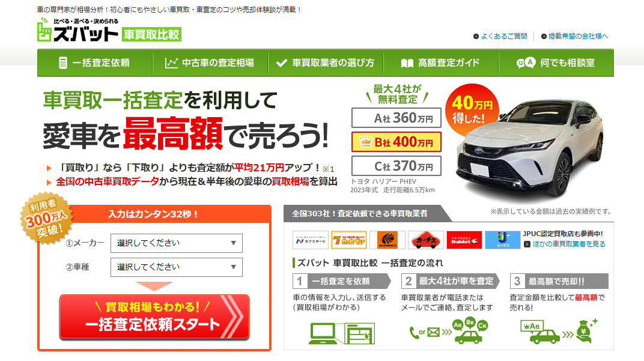Click the red Rabbit company logo
This screenshot has width=644, height=361.
[464, 240]
